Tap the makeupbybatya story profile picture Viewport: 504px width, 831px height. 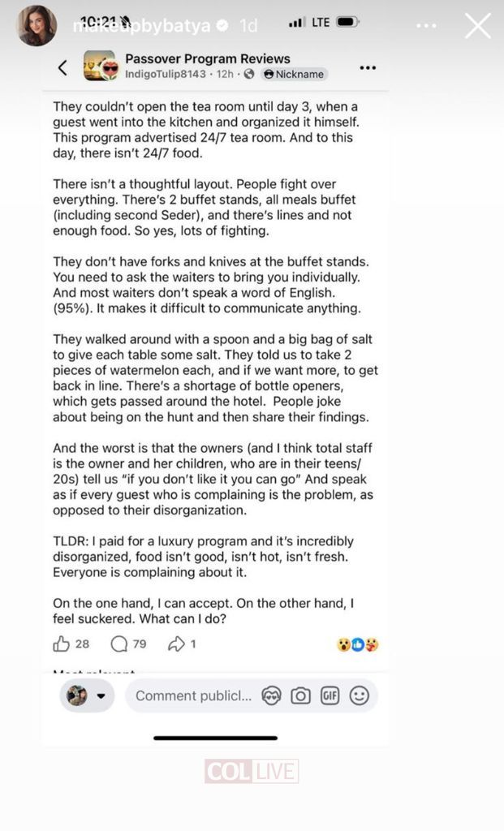(37, 25)
